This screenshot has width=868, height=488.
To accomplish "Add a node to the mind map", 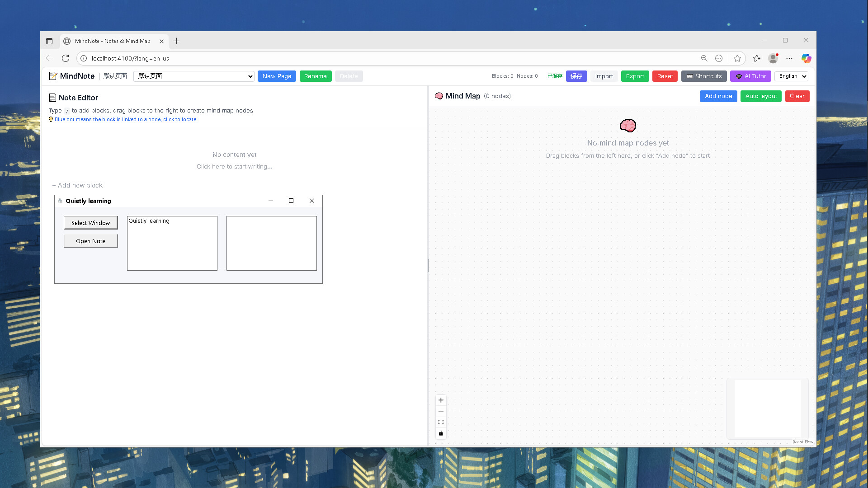I will point(718,96).
